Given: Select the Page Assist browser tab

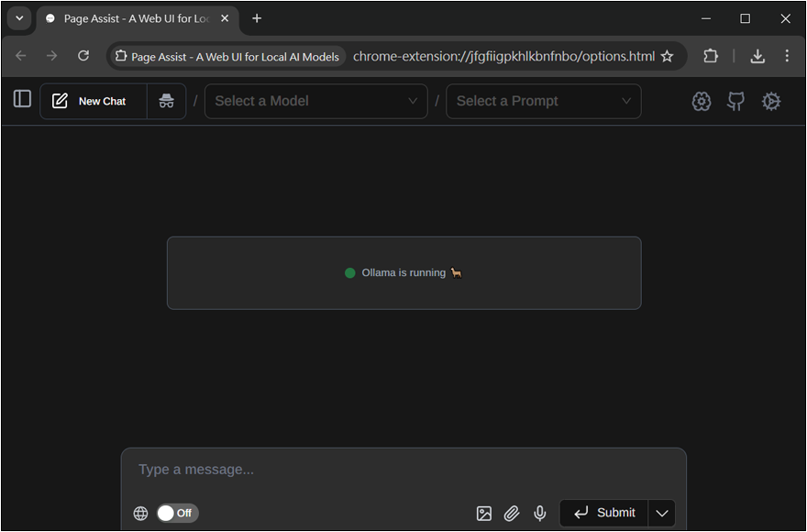Looking at the screenshot, I should point(137,19).
